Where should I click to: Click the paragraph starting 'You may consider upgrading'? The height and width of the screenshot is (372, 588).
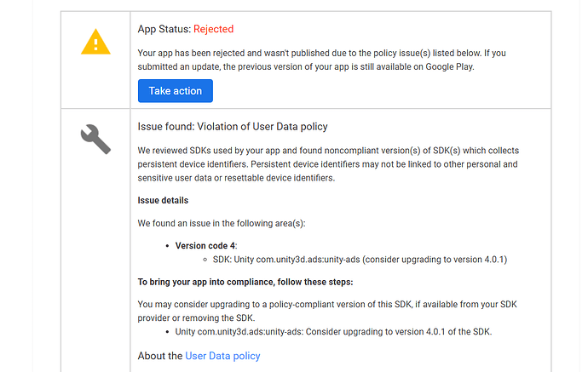pos(327,312)
